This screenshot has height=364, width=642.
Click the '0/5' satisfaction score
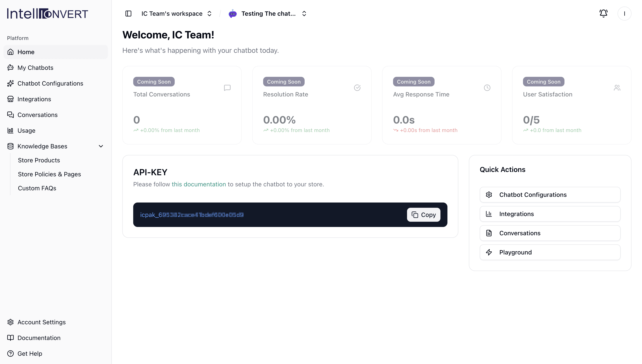click(x=531, y=120)
